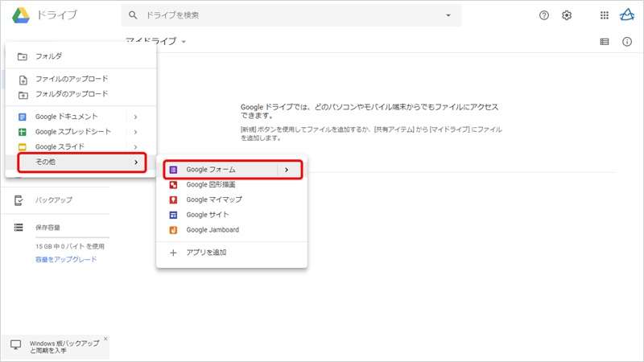Click the storage lines icon

19,228
